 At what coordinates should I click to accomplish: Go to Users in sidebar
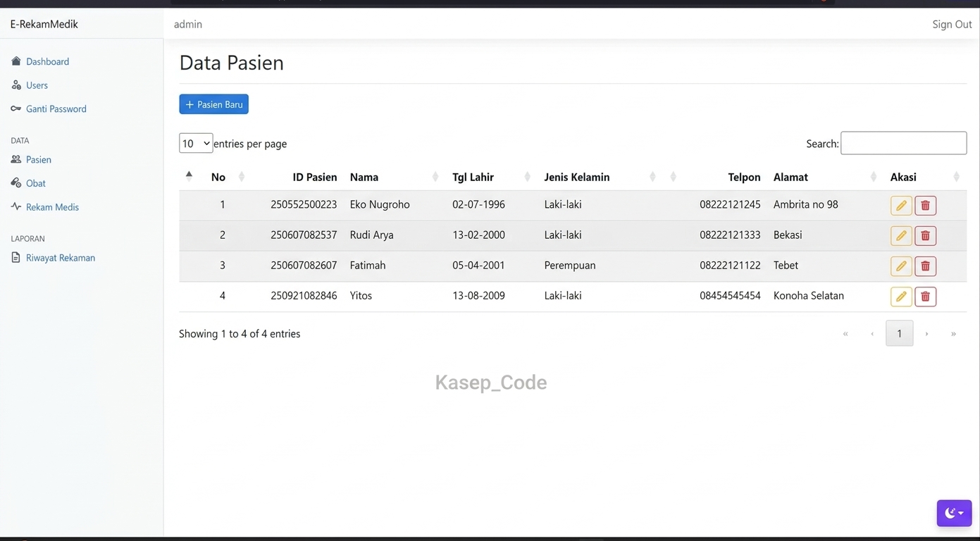tap(37, 85)
